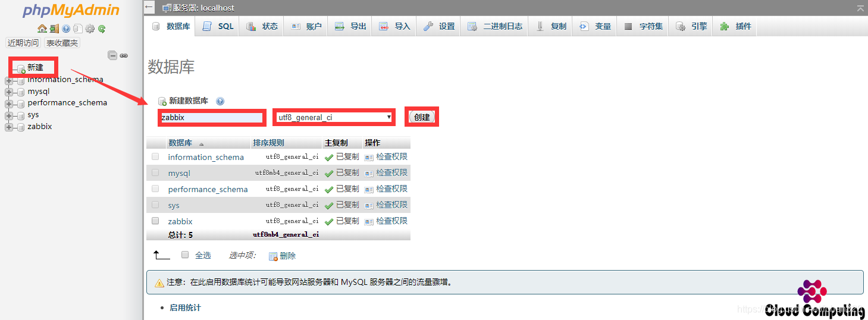
Task: Click privileges icon in information_schema row
Action: click(369, 157)
